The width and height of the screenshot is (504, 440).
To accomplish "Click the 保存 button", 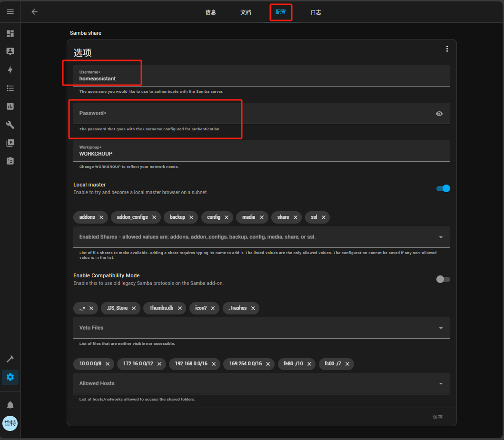I will click(437, 417).
